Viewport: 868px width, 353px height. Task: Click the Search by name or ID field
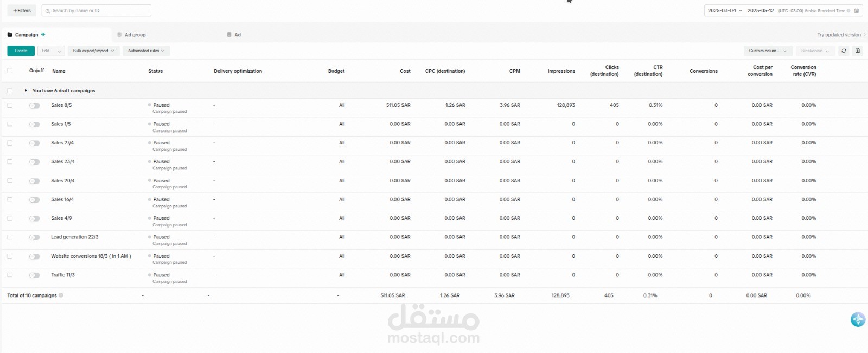point(97,10)
